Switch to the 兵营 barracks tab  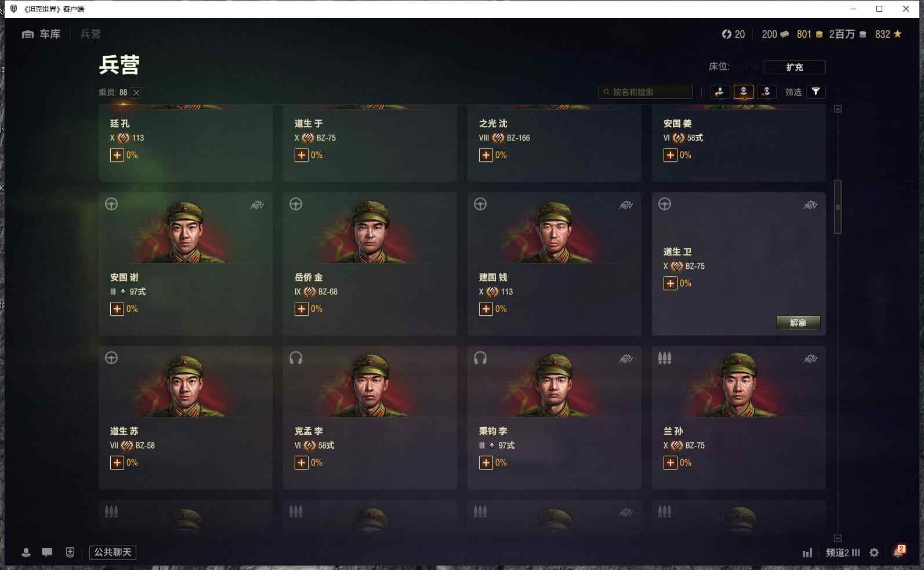click(x=90, y=34)
